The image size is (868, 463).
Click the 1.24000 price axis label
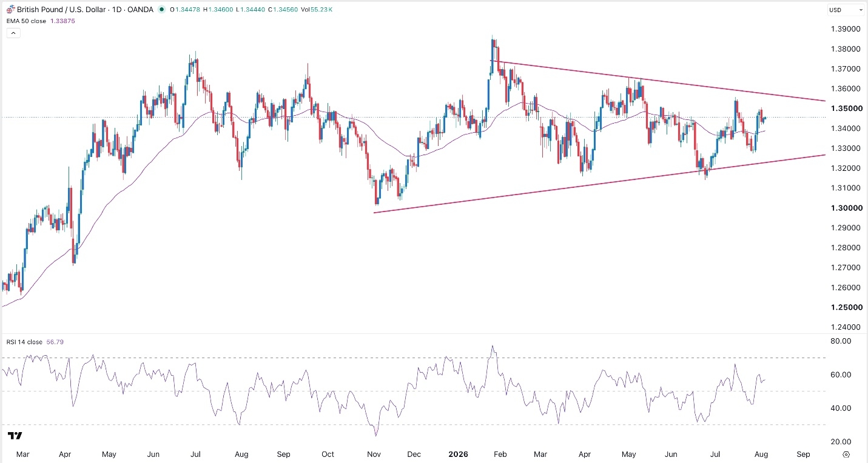846,327
